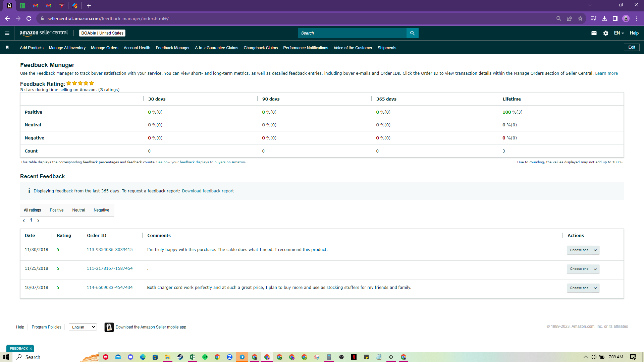
Task: Open the browser downloads icon
Action: point(604,18)
